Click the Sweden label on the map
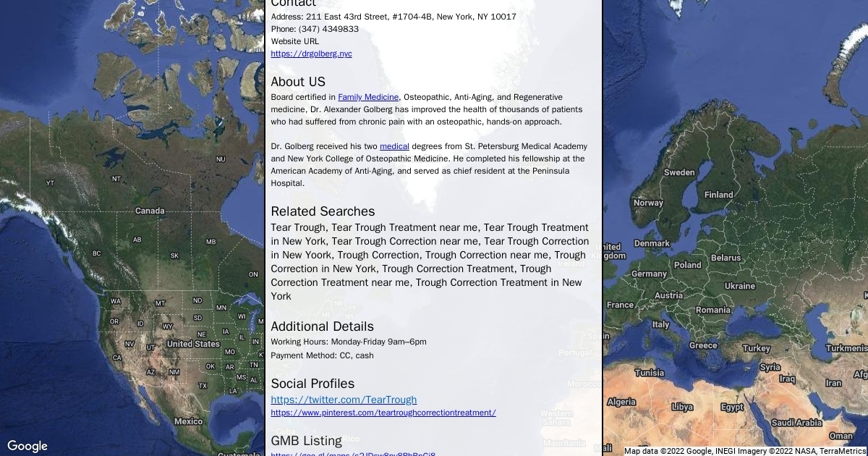Viewport: 868px width, 456px height. 679,172
